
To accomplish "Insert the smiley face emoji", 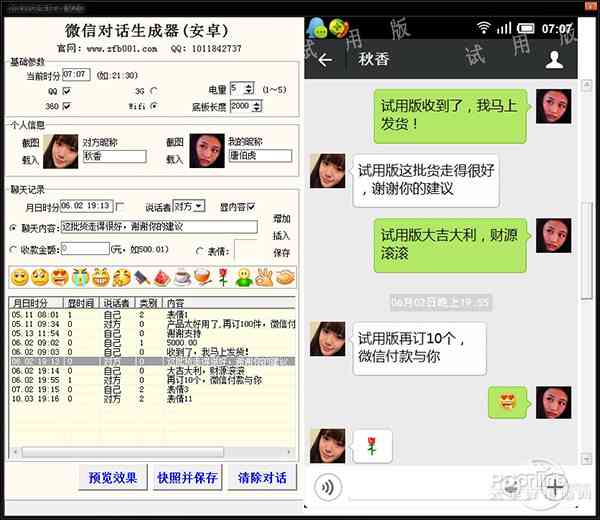I will point(20,277).
